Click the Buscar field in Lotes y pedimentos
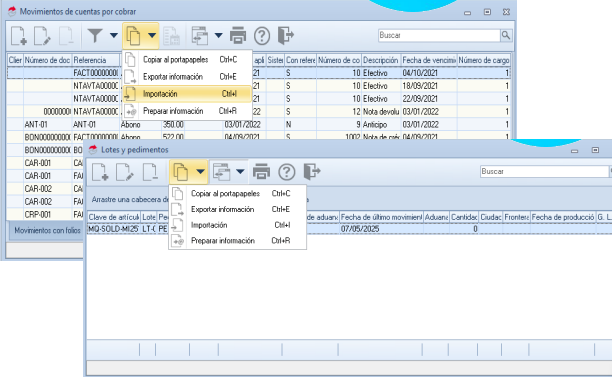This screenshot has width=612, height=381. tap(544, 171)
